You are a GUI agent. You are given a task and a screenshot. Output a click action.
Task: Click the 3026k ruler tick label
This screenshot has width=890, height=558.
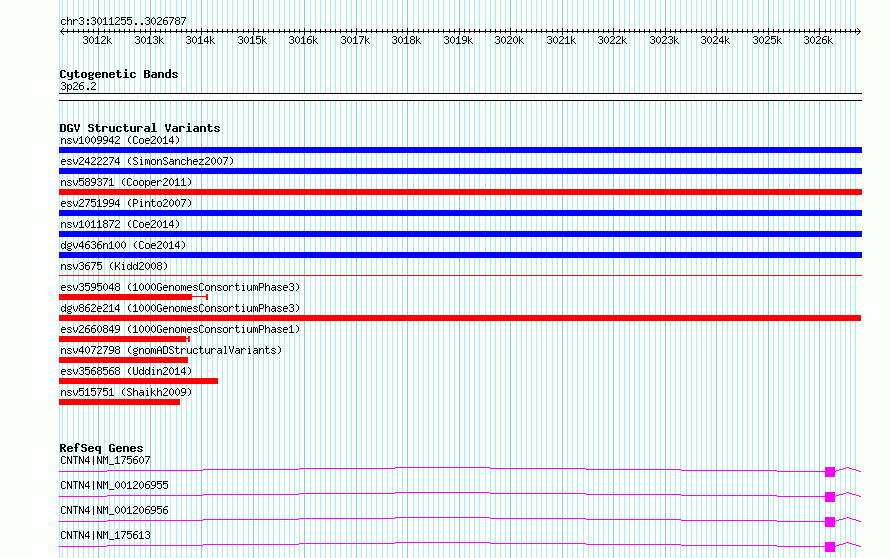[x=818, y=40]
